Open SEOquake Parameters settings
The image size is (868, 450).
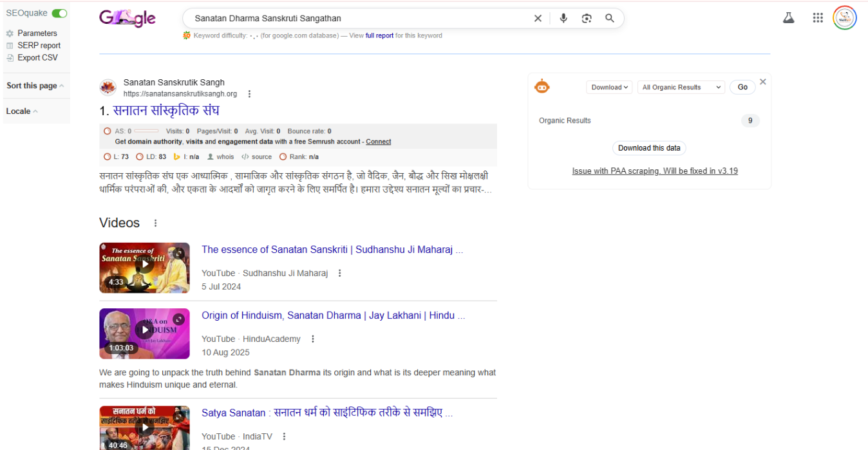[37, 33]
